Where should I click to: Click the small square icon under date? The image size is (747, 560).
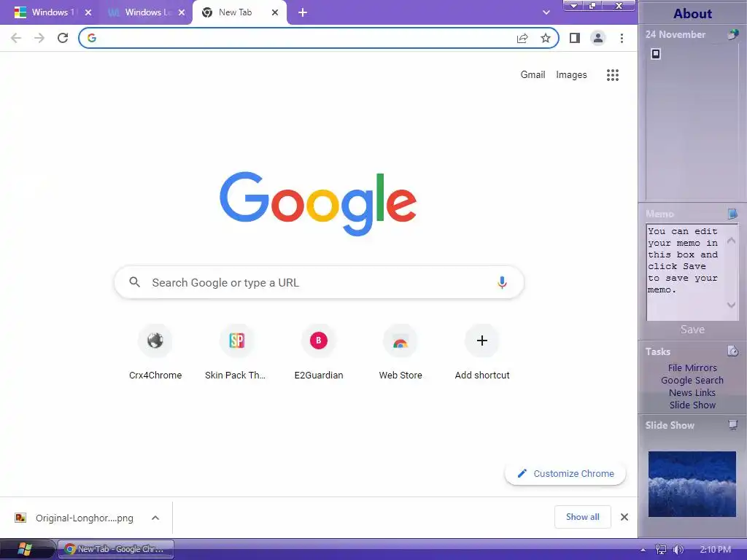click(x=656, y=54)
